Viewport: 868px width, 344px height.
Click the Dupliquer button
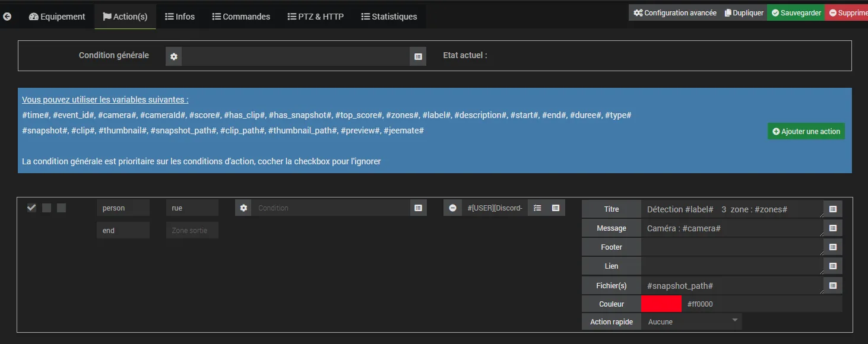744,12
